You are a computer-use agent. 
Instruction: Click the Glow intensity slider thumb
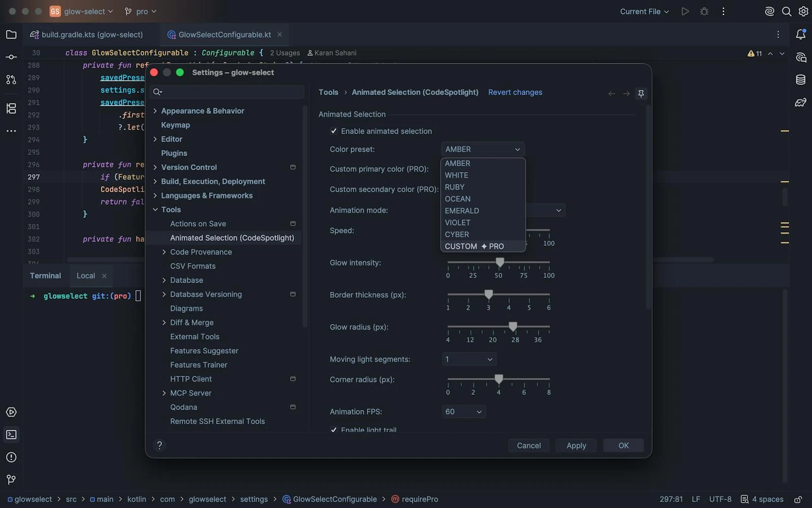500,262
